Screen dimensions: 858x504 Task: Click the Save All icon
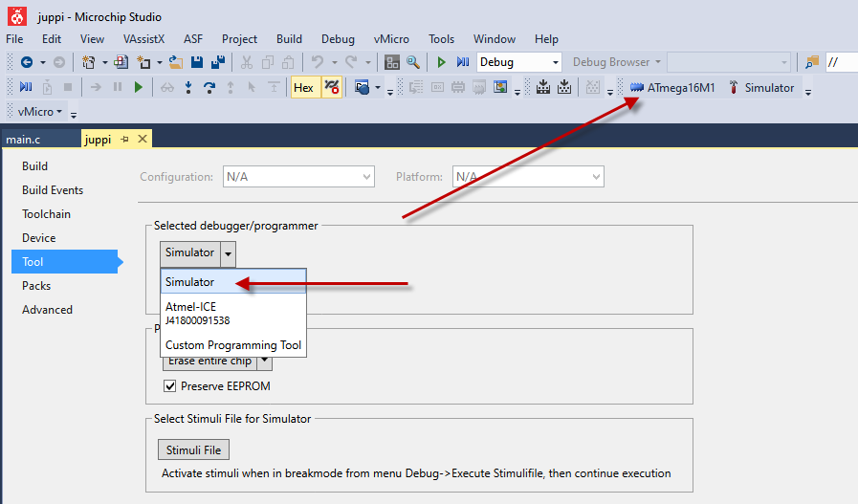pyautogui.click(x=218, y=62)
